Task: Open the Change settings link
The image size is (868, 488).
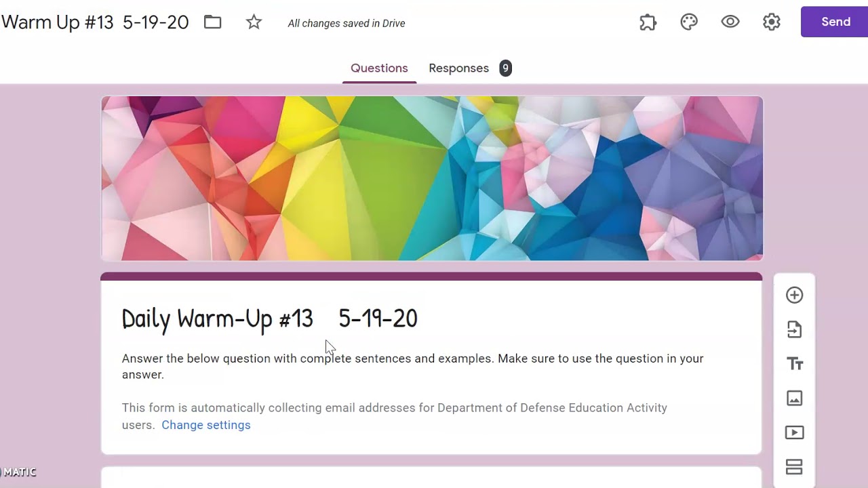Action: (206, 425)
